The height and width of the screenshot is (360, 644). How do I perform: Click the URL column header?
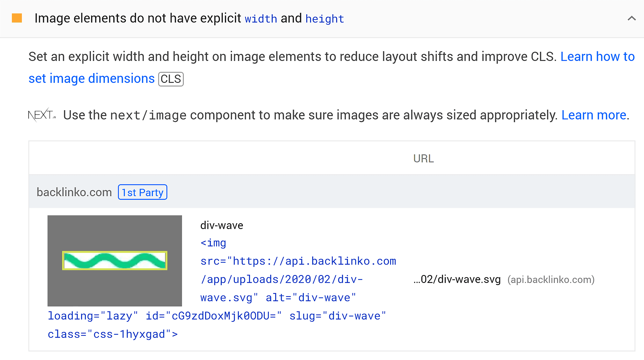pos(423,158)
